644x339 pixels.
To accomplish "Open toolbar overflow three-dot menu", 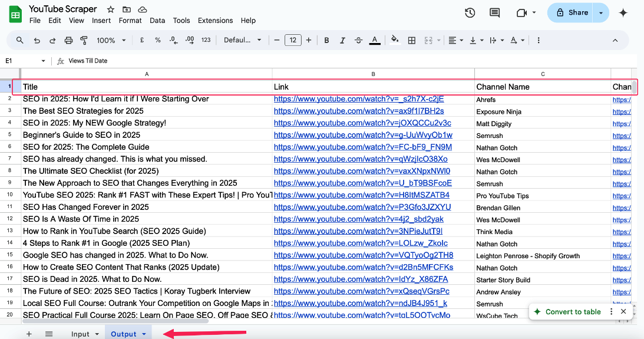I will coord(539,40).
